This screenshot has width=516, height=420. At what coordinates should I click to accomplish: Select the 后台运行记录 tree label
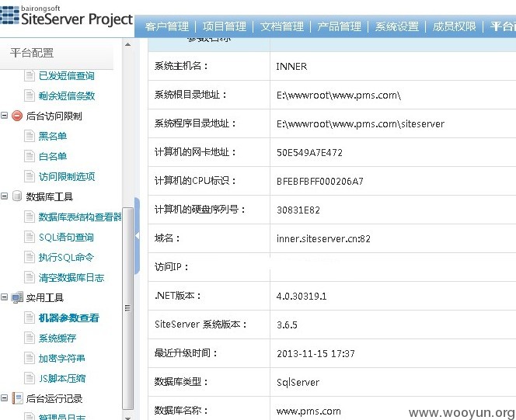click(x=54, y=398)
